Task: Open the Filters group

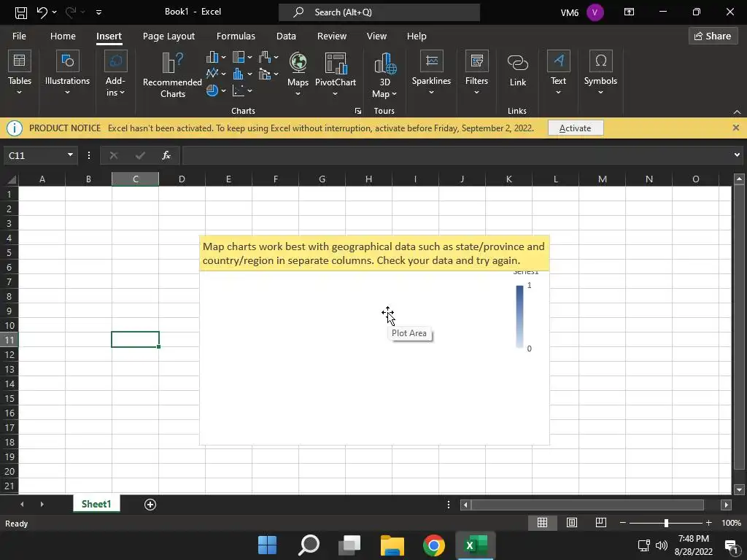Action: (x=476, y=72)
